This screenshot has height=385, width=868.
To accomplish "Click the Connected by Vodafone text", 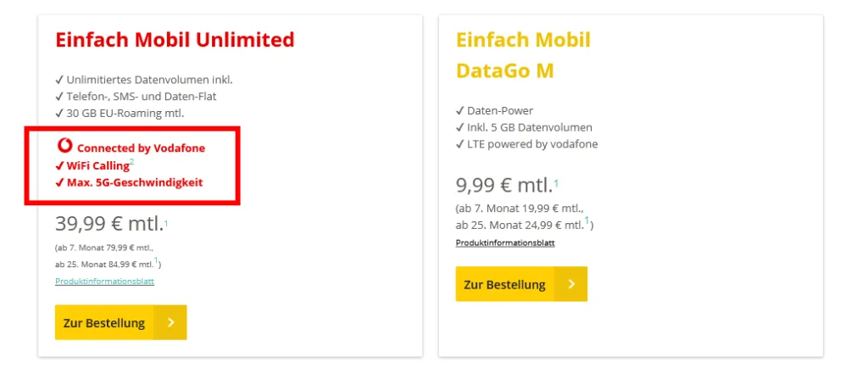I will click(x=142, y=148).
